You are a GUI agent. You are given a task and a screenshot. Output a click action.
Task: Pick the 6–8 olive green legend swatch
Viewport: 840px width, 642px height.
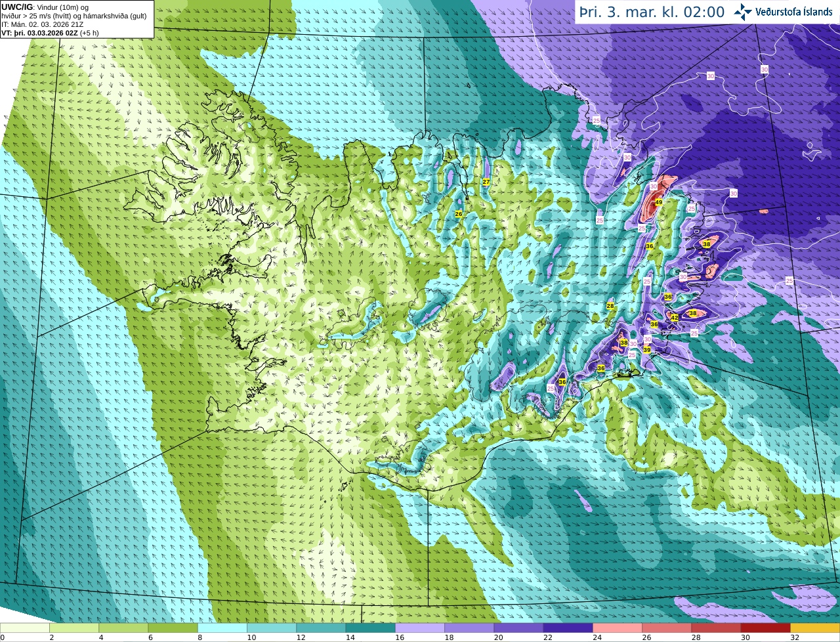pyautogui.click(x=173, y=628)
